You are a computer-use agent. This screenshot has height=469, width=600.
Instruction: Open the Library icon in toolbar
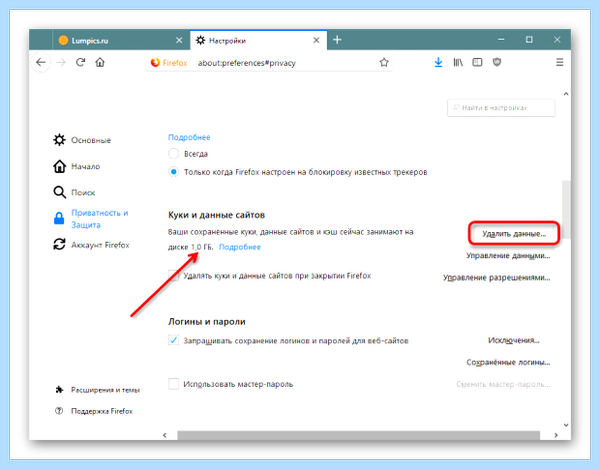point(458,62)
